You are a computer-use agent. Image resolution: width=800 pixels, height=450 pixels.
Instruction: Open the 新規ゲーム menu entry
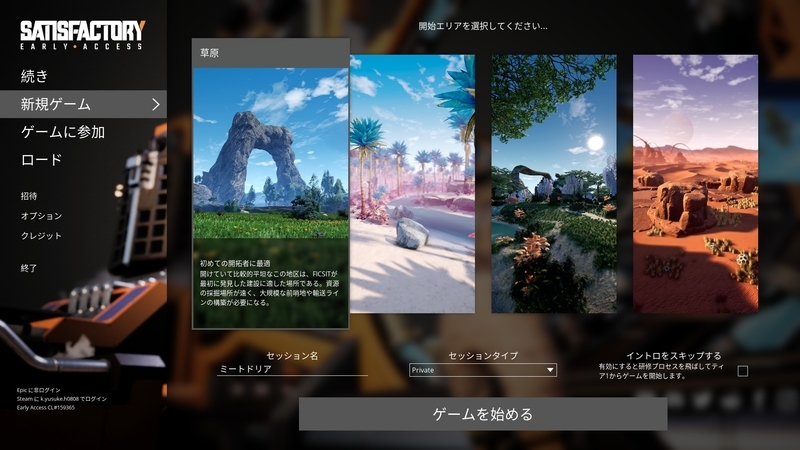pos(83,104)
